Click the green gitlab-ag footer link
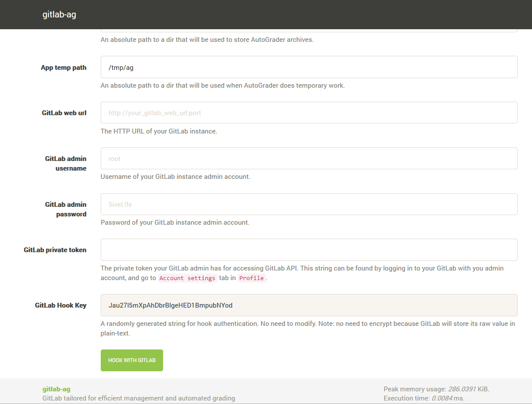Viewport: 532px width, 404px height. pyautogui.click(x=56, y=389)
